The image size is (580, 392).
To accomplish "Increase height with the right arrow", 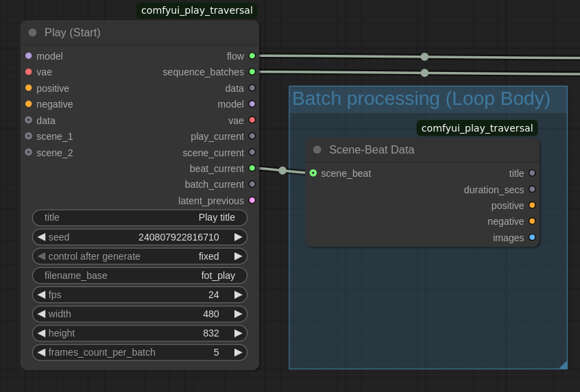I will click(x=238, y=333).
